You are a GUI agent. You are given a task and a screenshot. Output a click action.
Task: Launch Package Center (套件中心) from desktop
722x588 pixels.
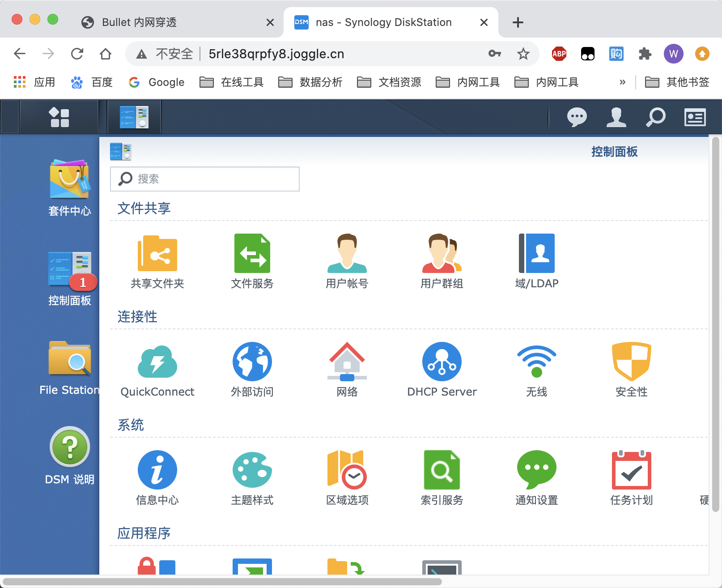click(70, 188)
